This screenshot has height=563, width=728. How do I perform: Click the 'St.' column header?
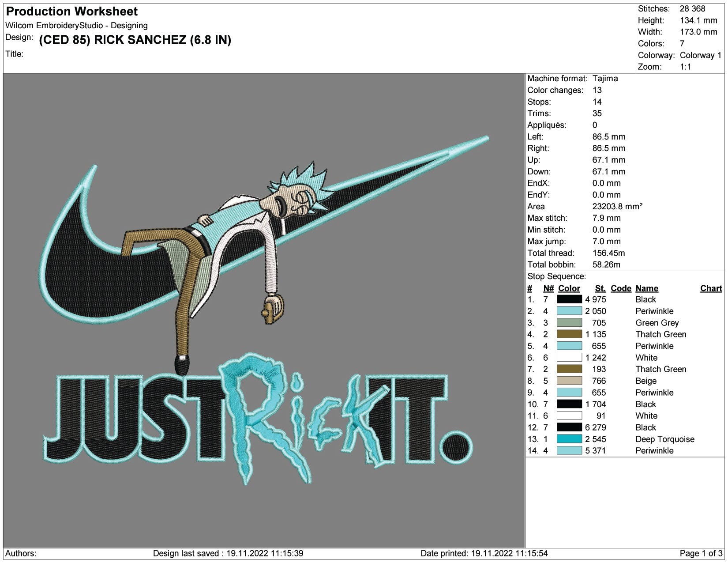point(600,288)
